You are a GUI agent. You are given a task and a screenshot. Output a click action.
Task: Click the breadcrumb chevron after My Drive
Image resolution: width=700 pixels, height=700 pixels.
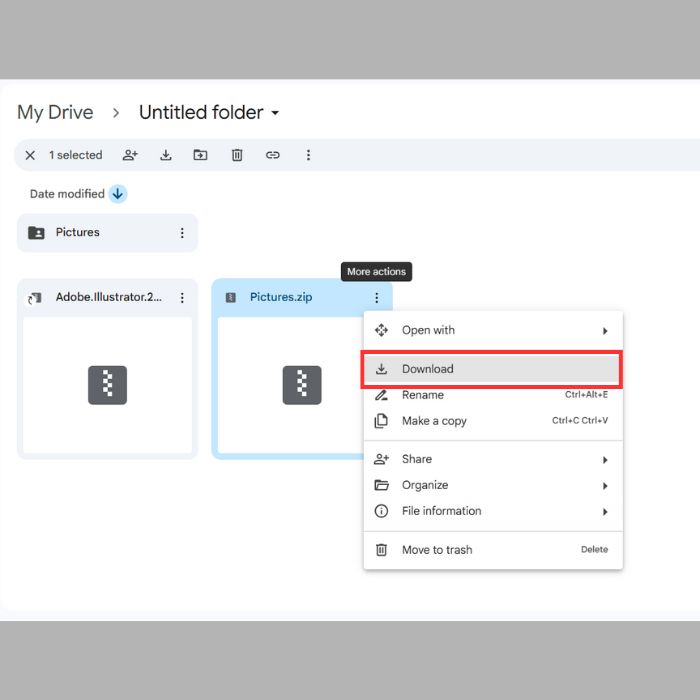coord(116,113)
